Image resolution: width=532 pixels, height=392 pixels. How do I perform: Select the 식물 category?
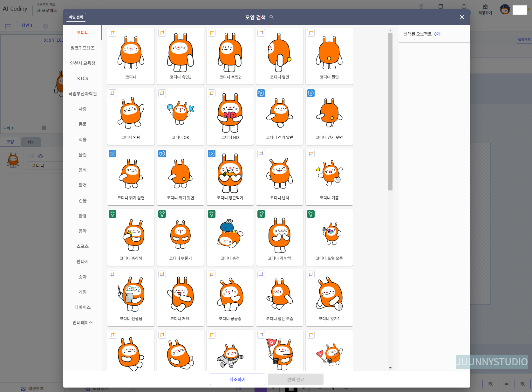point(83,140)
